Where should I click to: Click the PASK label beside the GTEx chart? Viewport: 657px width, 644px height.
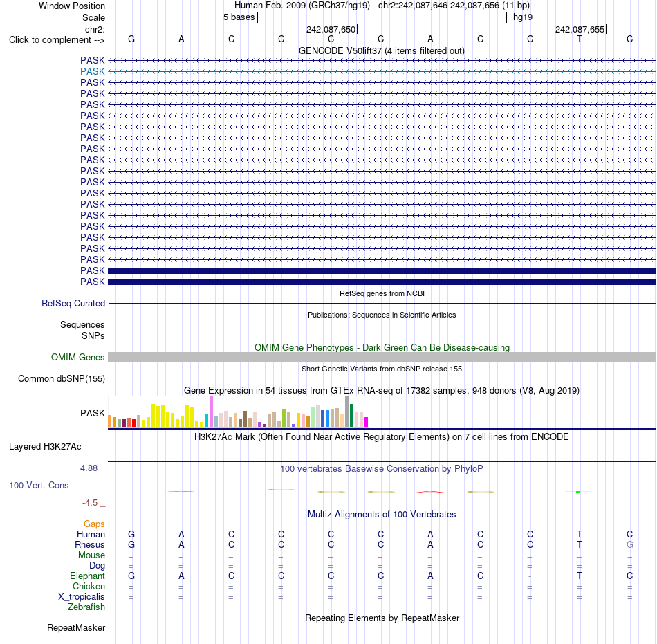92,413
